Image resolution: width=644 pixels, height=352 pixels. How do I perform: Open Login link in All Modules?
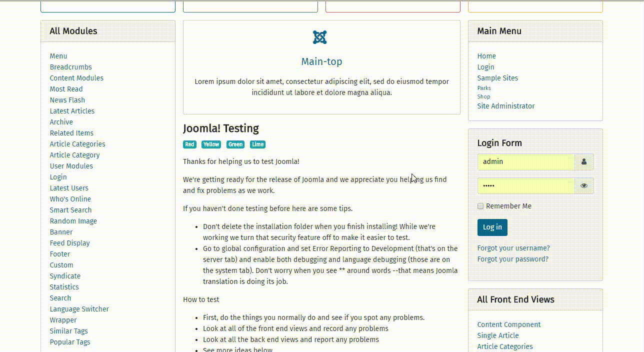click(x=58, y=177)
